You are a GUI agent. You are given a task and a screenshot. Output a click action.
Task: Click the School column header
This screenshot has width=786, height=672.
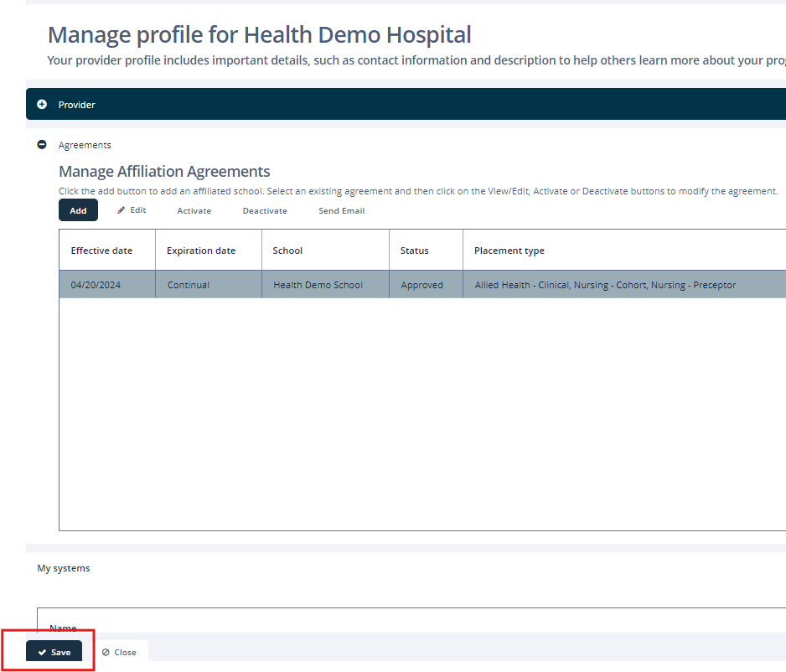(287, 251)
